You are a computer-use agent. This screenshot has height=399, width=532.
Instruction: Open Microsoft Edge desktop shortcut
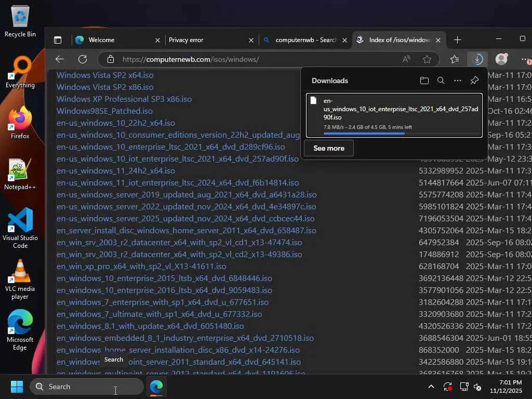(x=20, y=330)
